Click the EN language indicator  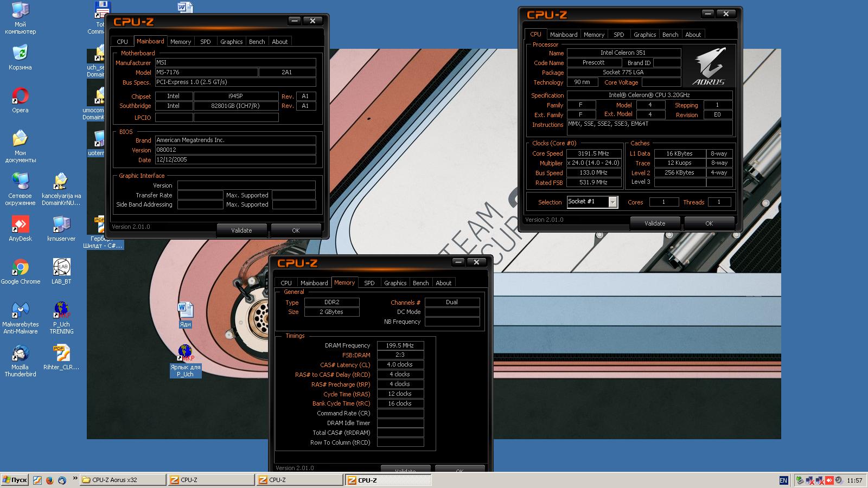tap(783, 480)
